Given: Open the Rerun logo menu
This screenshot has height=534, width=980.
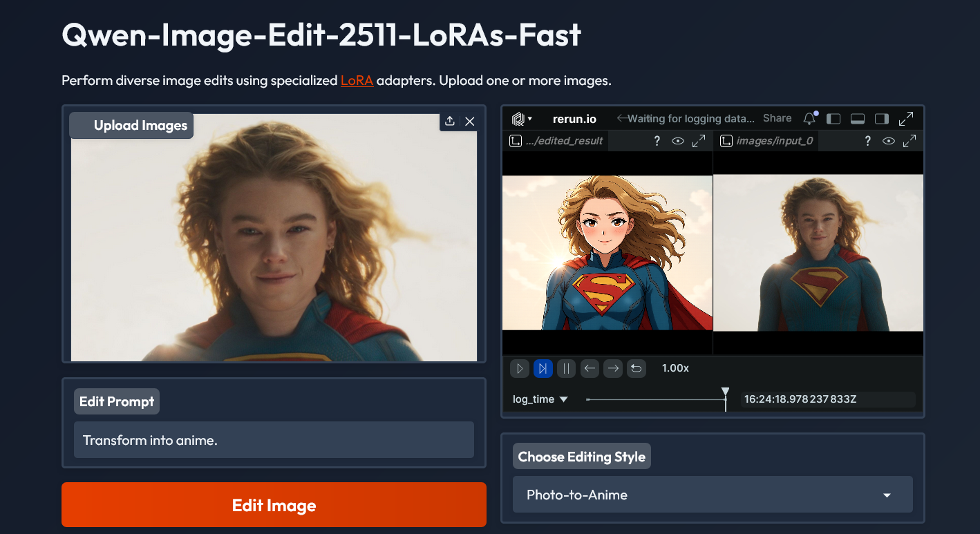Looking at the screenshot, I should [x=522, y=119].
